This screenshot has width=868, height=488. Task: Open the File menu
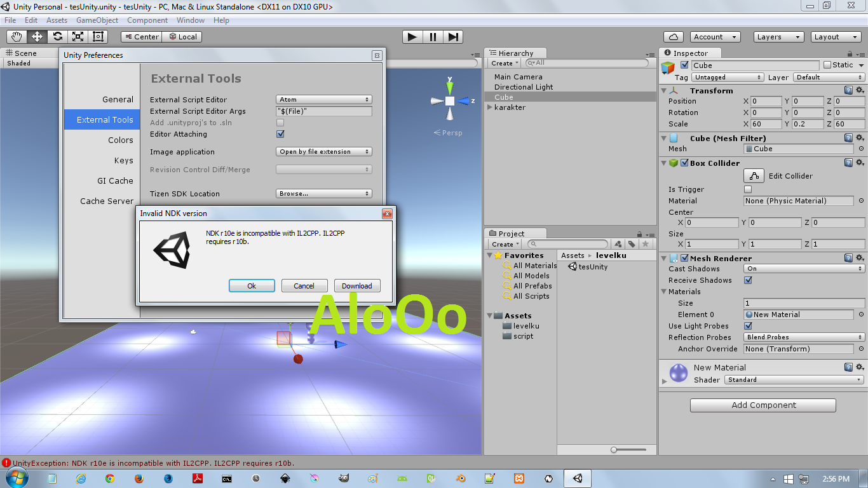click(10, 20)
